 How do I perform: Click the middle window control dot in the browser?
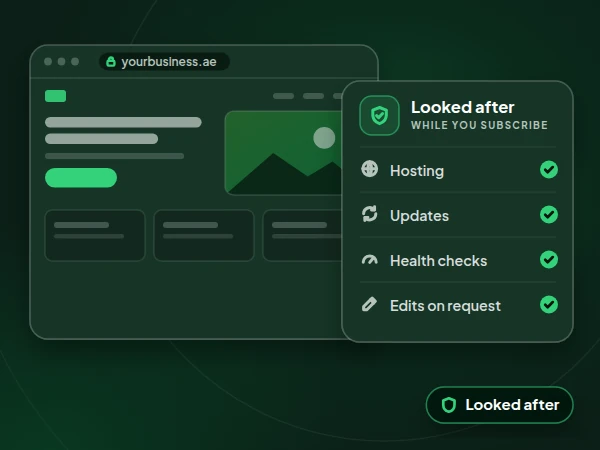[x=61, y=62]
